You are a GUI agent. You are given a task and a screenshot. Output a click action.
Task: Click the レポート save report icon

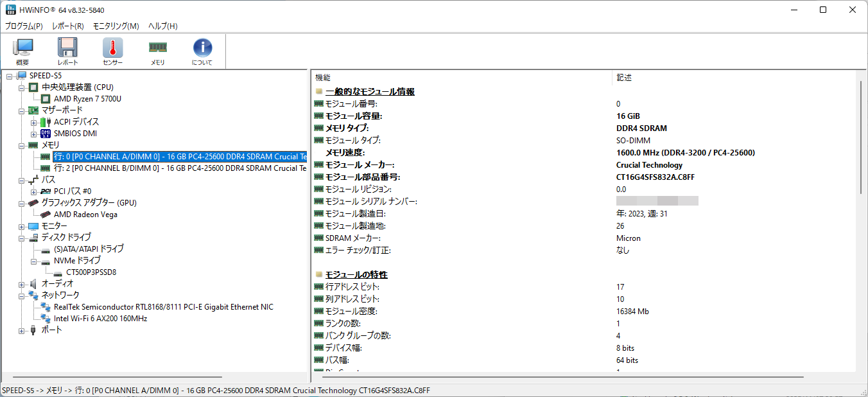pyautogui.click(x=67, y=51)
